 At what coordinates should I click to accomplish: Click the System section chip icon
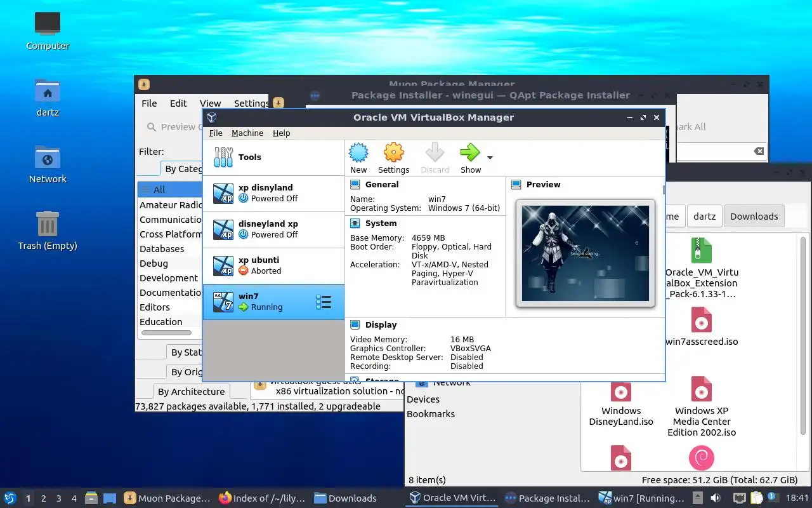click(x=355, y=224)
